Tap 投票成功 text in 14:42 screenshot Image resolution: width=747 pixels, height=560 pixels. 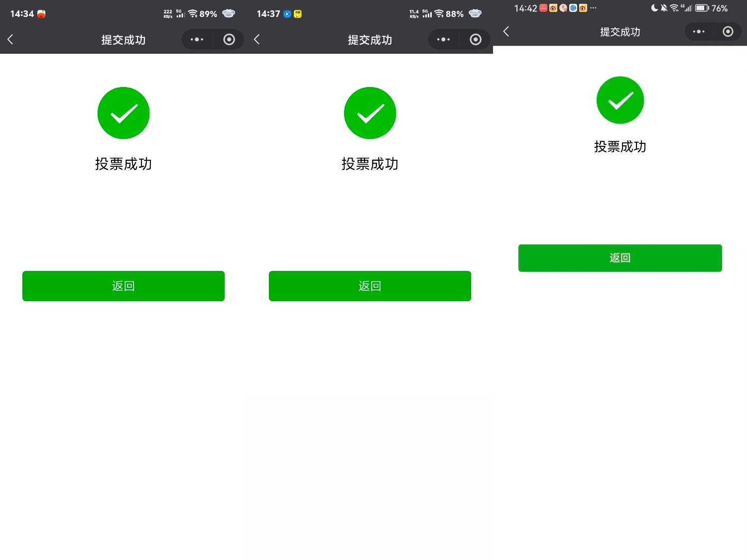620,146
